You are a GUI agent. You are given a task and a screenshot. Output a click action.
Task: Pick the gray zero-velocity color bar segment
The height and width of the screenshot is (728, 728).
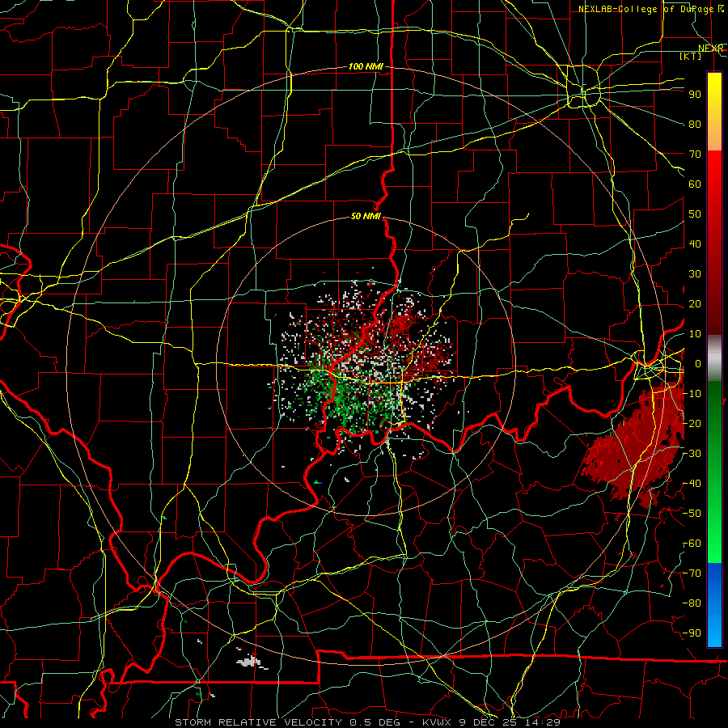[x=714, y=358]
